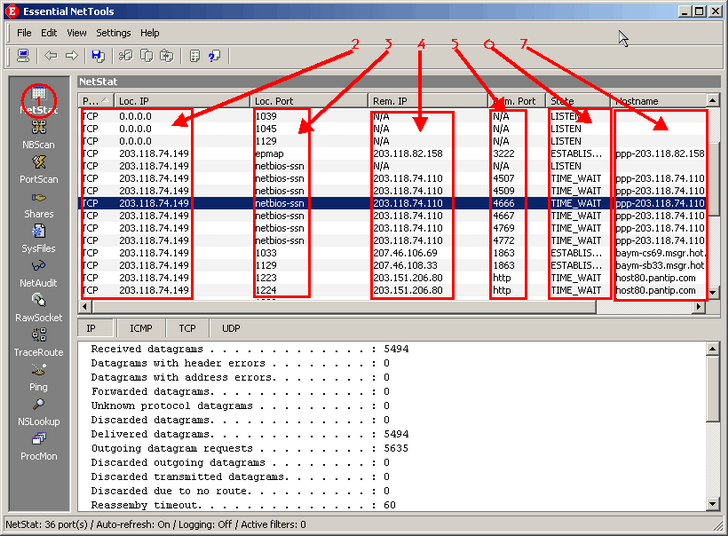Click the Received datagrams line
728x536 pixels.
tap(250, 349)
